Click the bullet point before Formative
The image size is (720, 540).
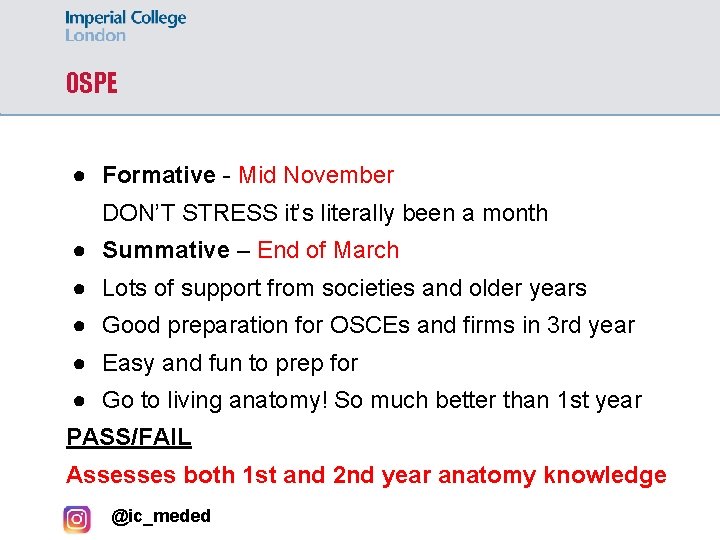(x=77, y=176)
